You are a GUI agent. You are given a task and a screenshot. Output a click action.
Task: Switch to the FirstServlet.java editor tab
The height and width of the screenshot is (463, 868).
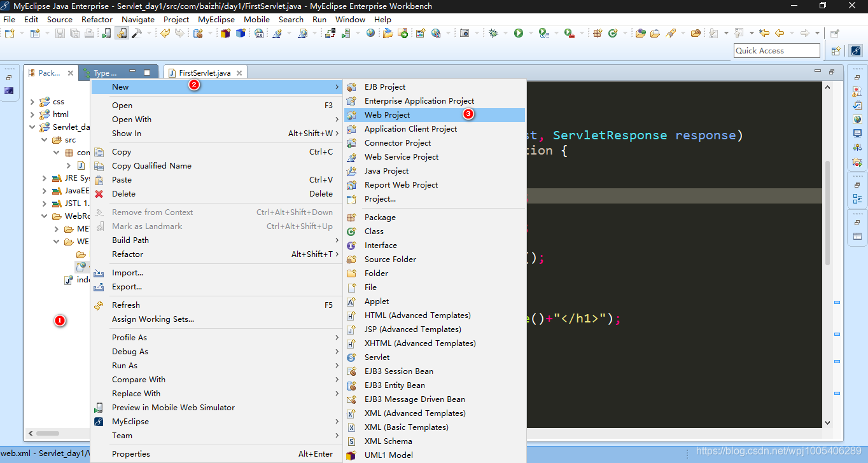pos(204,73)
